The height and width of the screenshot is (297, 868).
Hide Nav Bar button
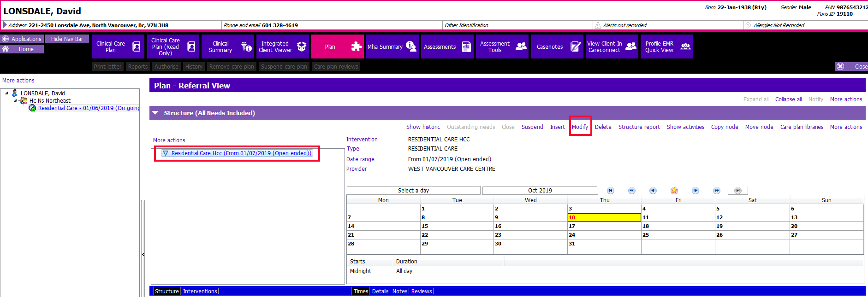67,39
